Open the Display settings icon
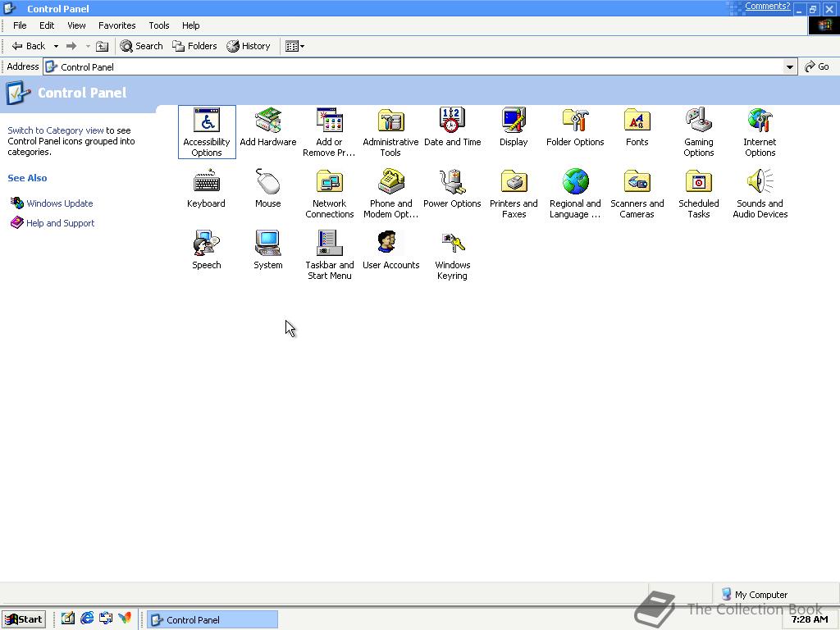Viewport: 840px width, 630px height. 514,127
